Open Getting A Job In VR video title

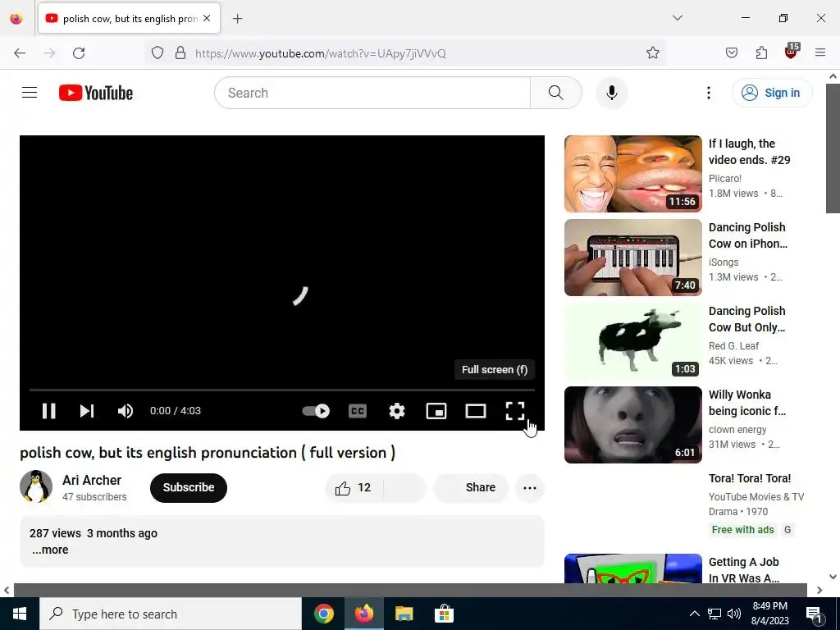pos(743,570)
